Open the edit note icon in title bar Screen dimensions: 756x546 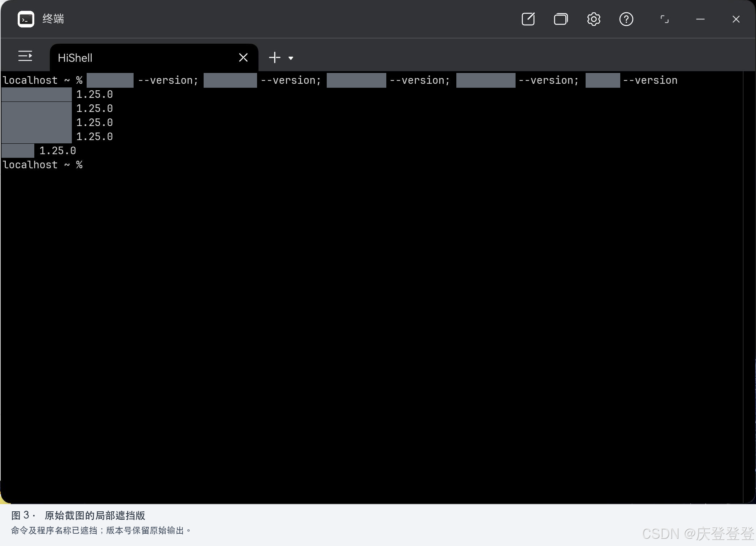pos(528,19)
